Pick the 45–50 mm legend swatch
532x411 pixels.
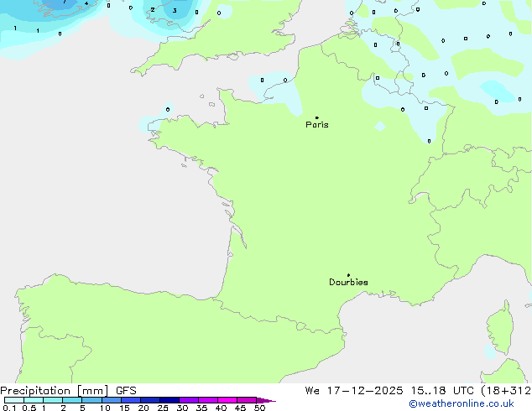[247, 400]
